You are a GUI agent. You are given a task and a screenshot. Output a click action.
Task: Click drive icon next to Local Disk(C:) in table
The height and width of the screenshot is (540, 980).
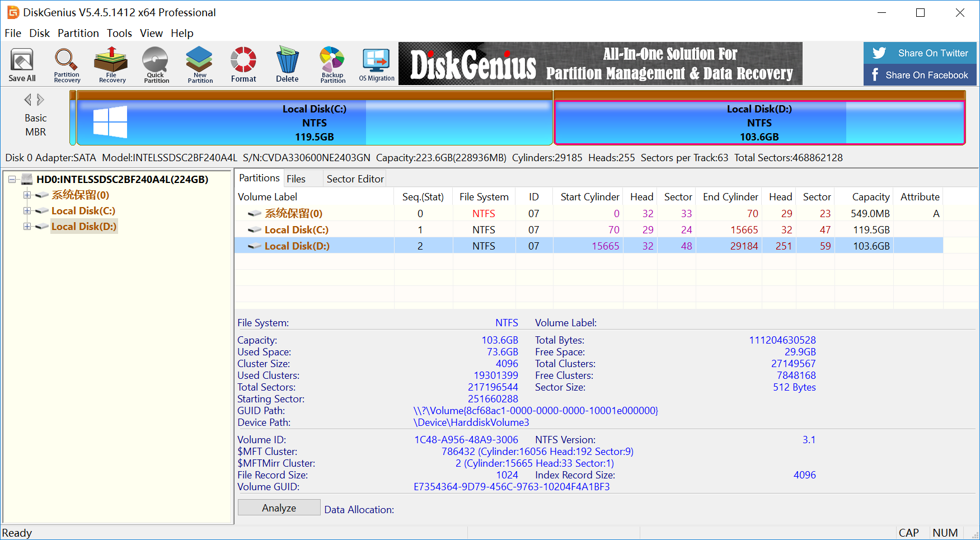[x=255, y=229]
